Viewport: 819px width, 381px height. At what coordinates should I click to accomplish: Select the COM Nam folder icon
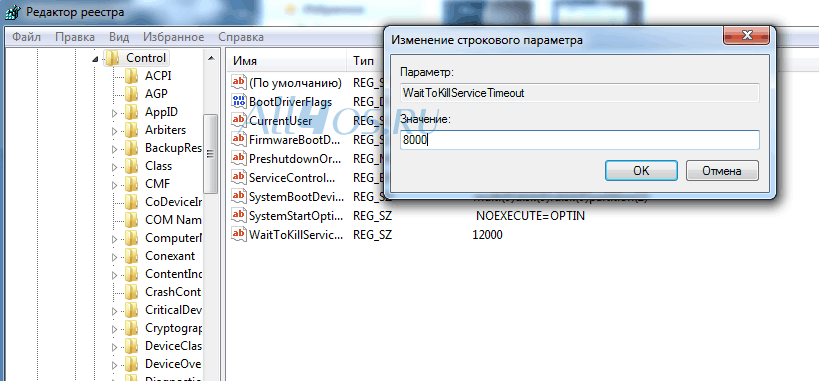coord(131,220)
